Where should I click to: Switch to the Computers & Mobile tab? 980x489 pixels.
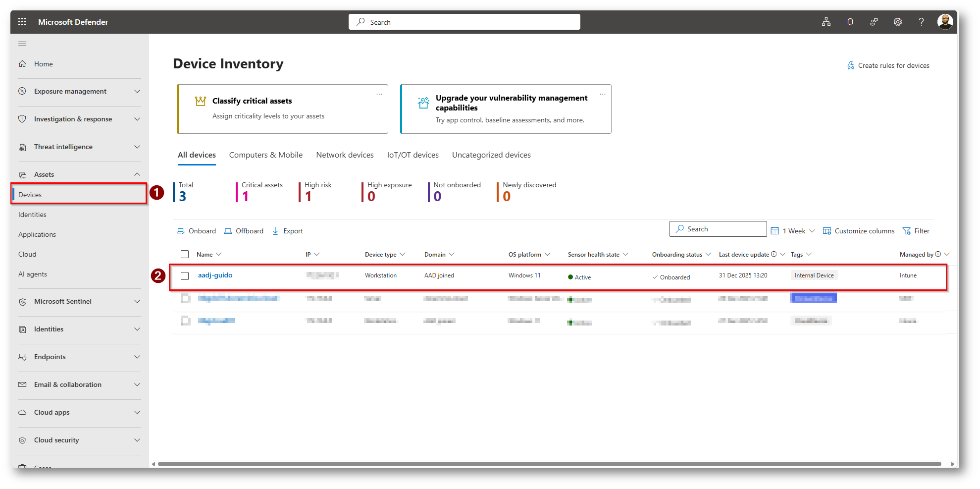[x=265, y=155]
